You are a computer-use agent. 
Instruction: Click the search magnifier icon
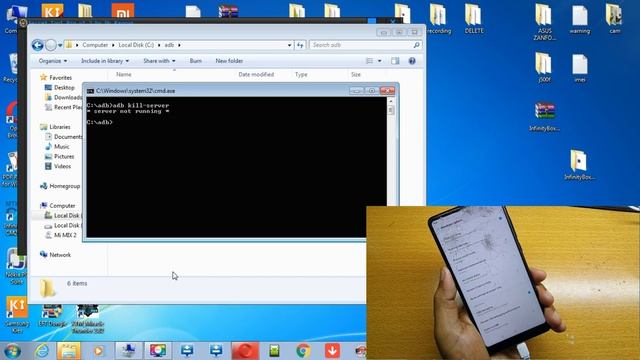416,45
